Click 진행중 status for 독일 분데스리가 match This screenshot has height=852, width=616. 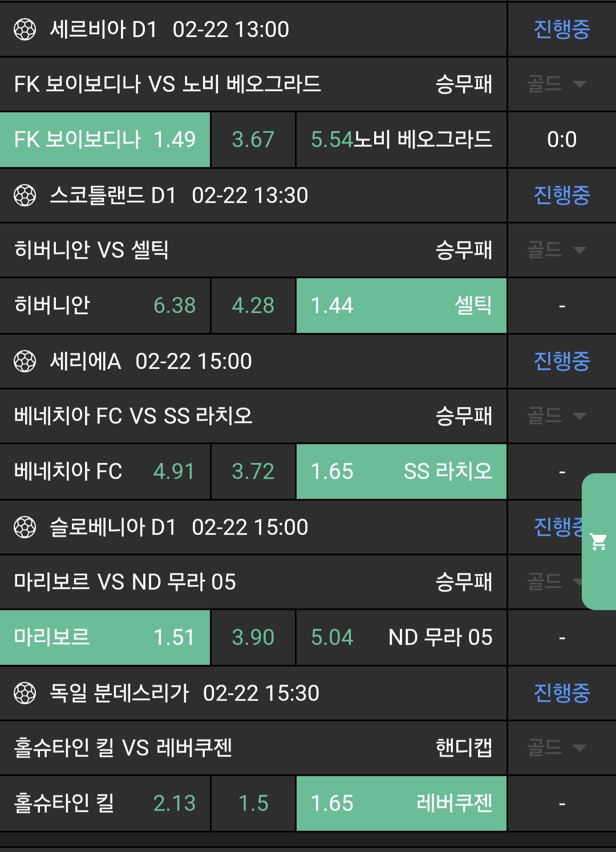click(x=561, y=693)
